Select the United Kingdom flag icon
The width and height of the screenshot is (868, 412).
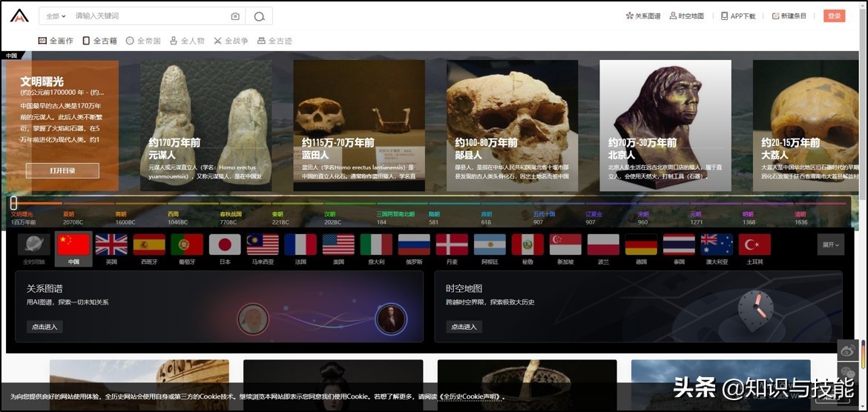[x=111, y=245]
